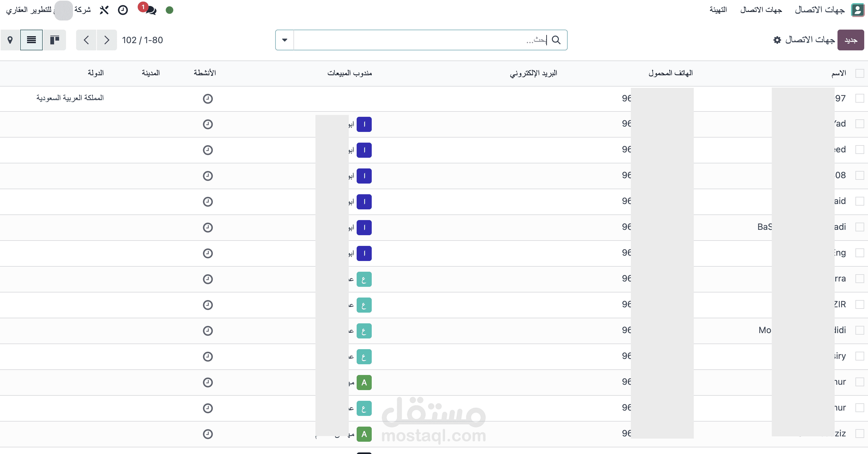The image size is (868, 454).
Task: Click the settings gear next to جهات الاتصال
Action: [777, 40]
